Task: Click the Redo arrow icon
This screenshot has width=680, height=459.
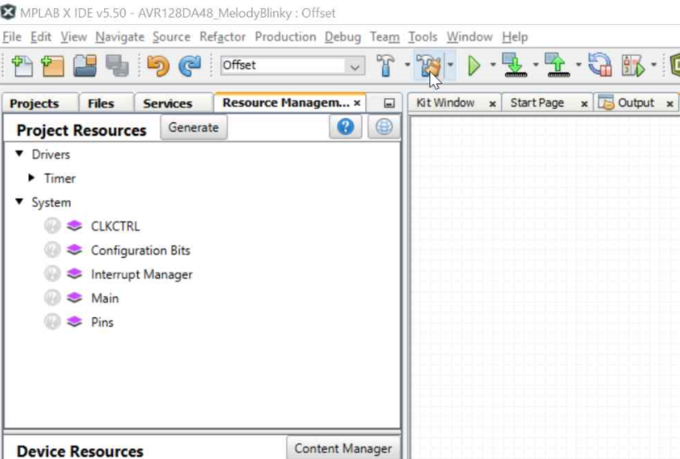Action: pos(190,66)
